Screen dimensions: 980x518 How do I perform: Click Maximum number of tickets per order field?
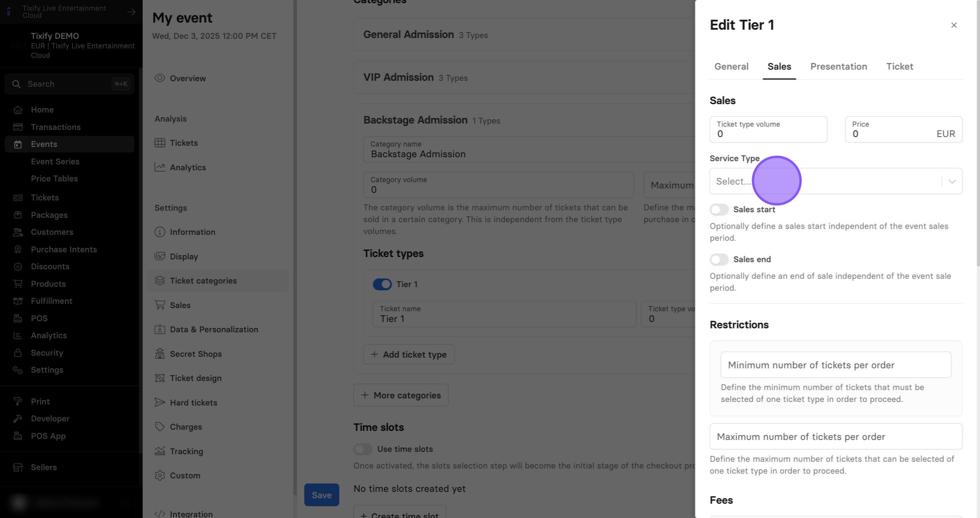[x=836, y=436]
